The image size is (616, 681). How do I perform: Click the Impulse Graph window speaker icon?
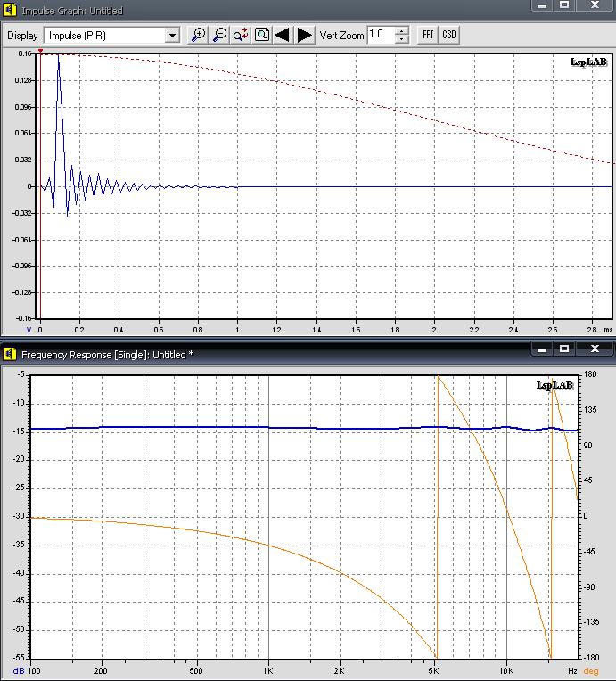[x=10, y=10]
